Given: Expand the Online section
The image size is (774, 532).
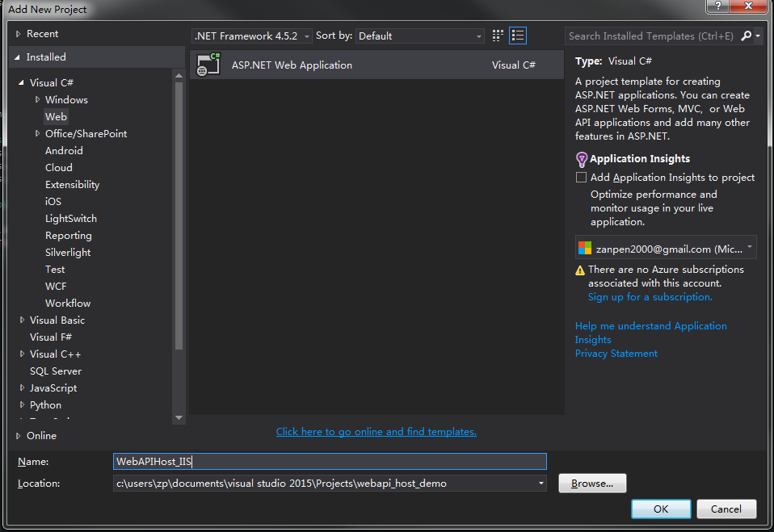Looking at the screenshot, I should [x=18, y=435].
